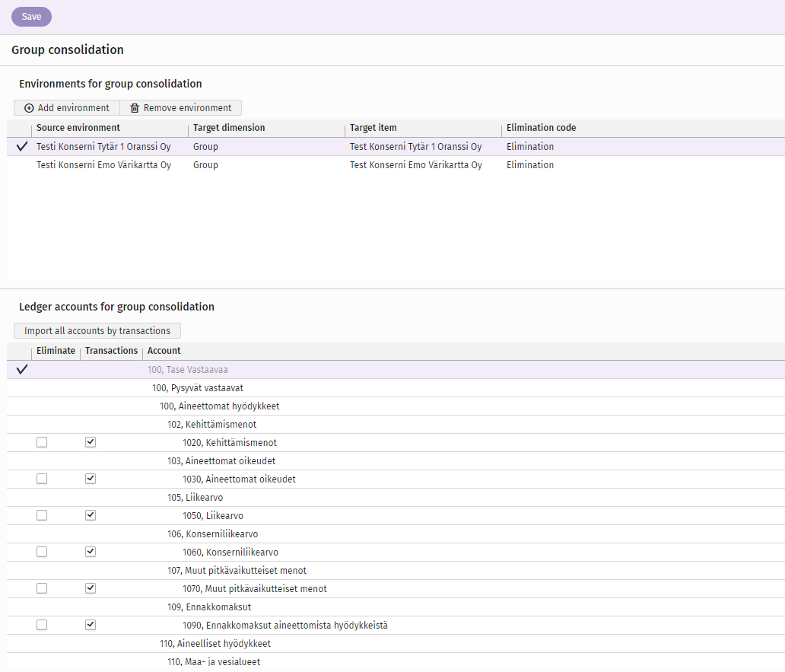Tick the Eliminate checkbox for 1050, Liikearvo
The image size is (785, 672).
(42, 515)
